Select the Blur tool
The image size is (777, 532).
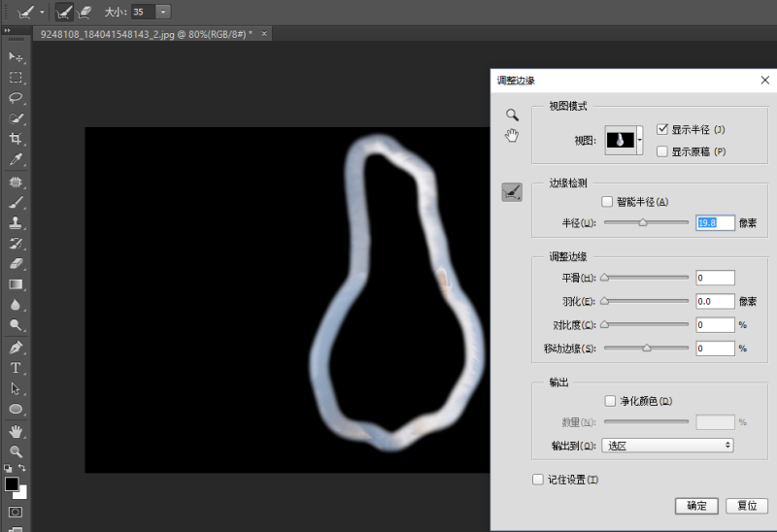[x=16, y=305]
